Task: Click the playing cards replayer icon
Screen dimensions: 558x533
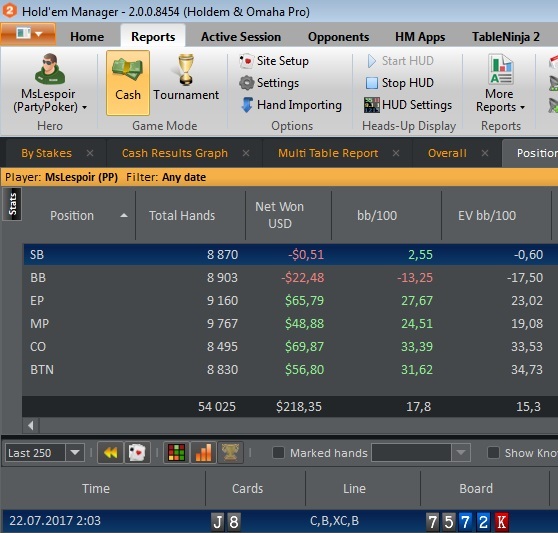Action: click(137, 453)
